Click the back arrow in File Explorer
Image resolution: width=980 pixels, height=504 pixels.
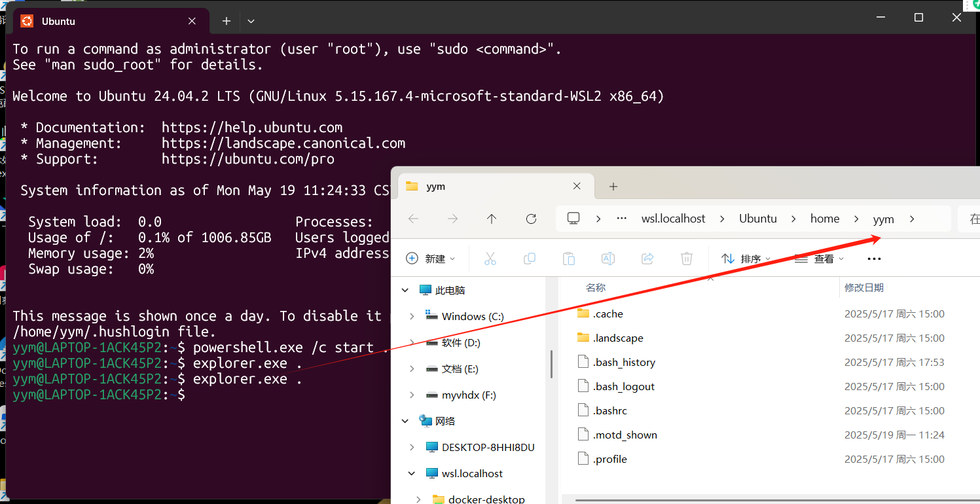pos(413,219)
